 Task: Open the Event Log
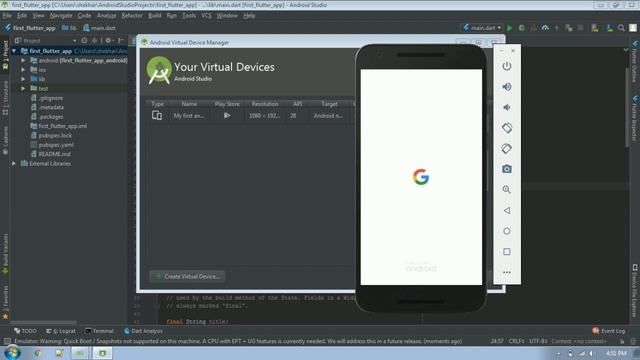point(609,331)
